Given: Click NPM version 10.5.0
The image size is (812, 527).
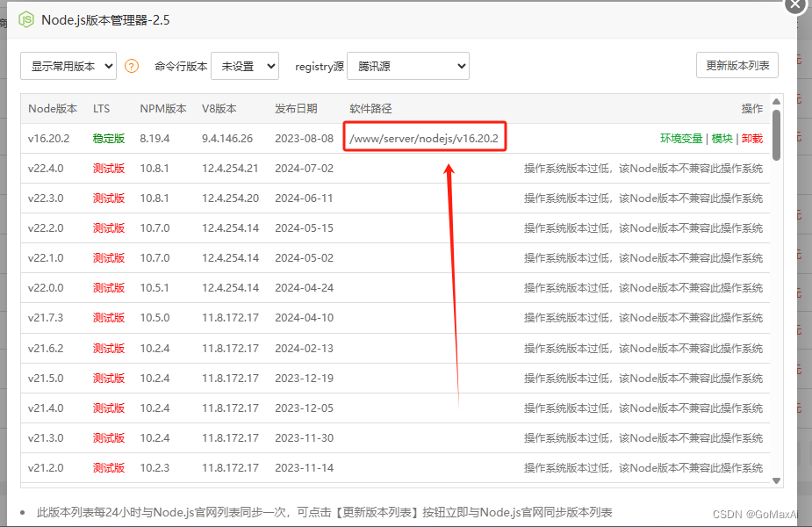Looking at the screenshot, I should (154, 318).
